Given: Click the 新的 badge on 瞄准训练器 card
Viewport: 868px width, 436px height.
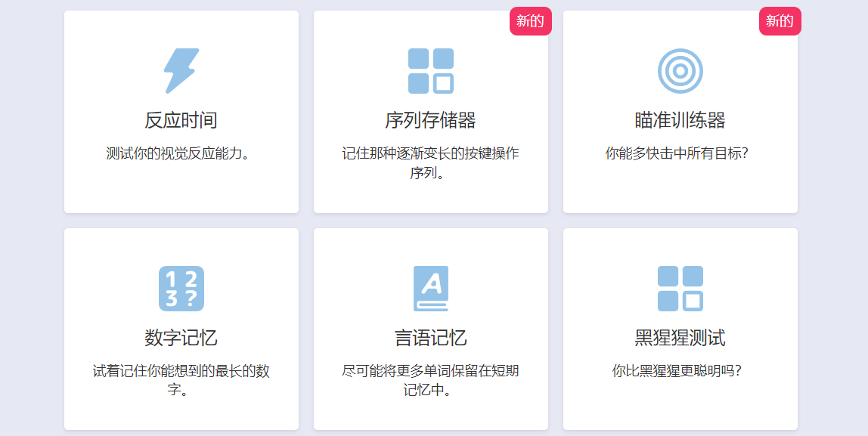Looking at the screenshot, I should click(x=780, y=21).
